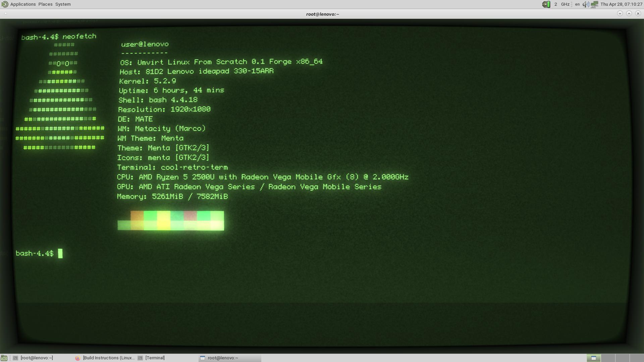Click the CPU frequency monitor chip icon

coord(546,4)
